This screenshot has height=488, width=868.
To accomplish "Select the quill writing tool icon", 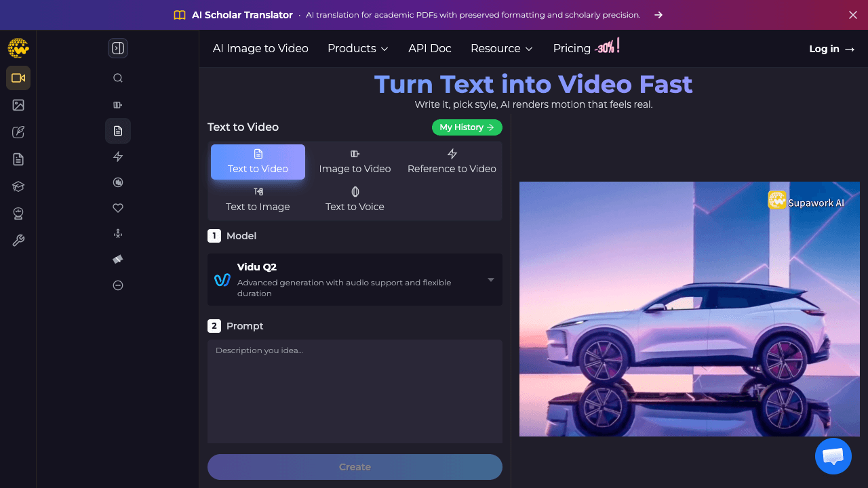I will click(x=18, y=132).
